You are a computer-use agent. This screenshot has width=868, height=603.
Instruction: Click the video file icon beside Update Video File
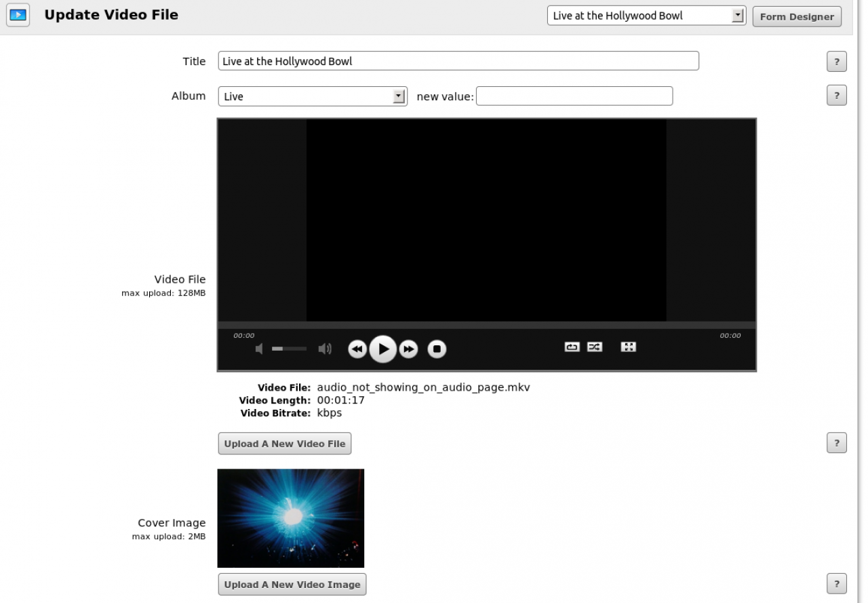[x=18, y=14]
